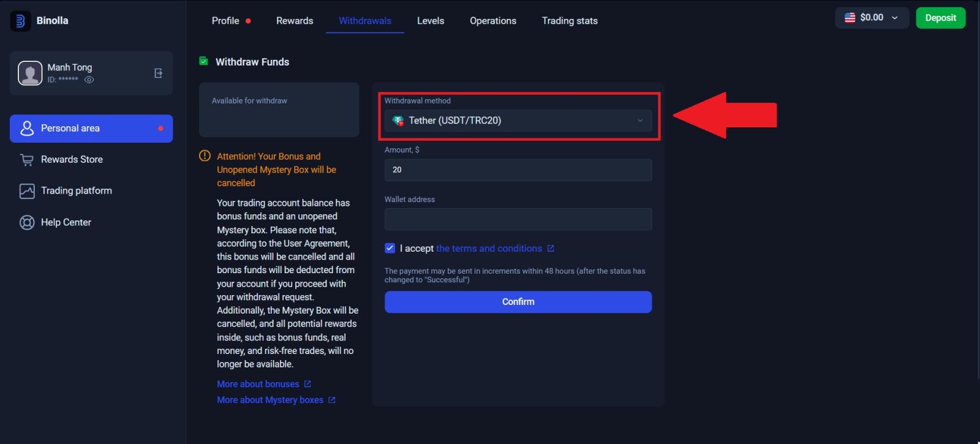
Task: Open the $0.00 account balance dropdown
Action: pos(872,18)
